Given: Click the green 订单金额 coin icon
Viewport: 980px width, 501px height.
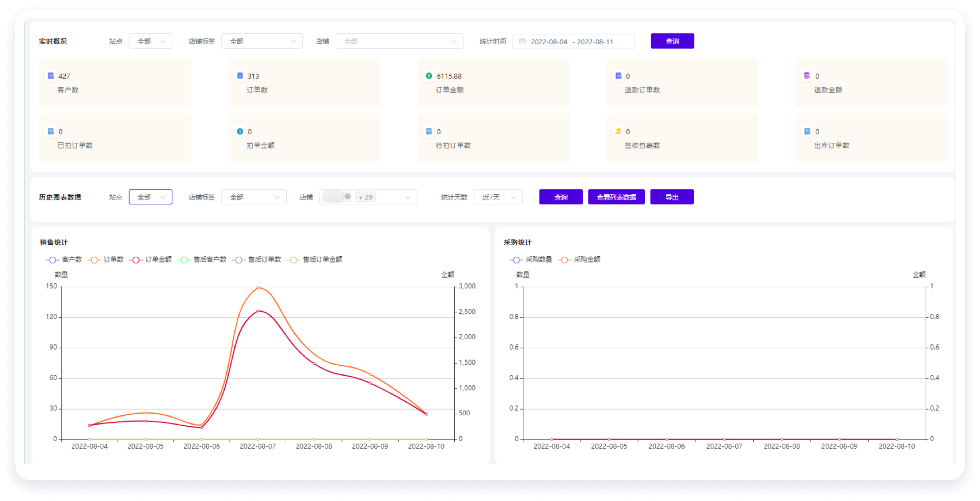Looking at the screenshot, I should pyautogui.click(x=429, y=76).
